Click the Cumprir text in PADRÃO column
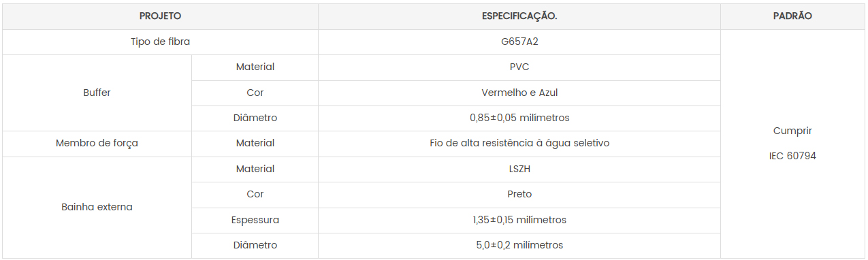868x260 pixels. click(792, 131)
